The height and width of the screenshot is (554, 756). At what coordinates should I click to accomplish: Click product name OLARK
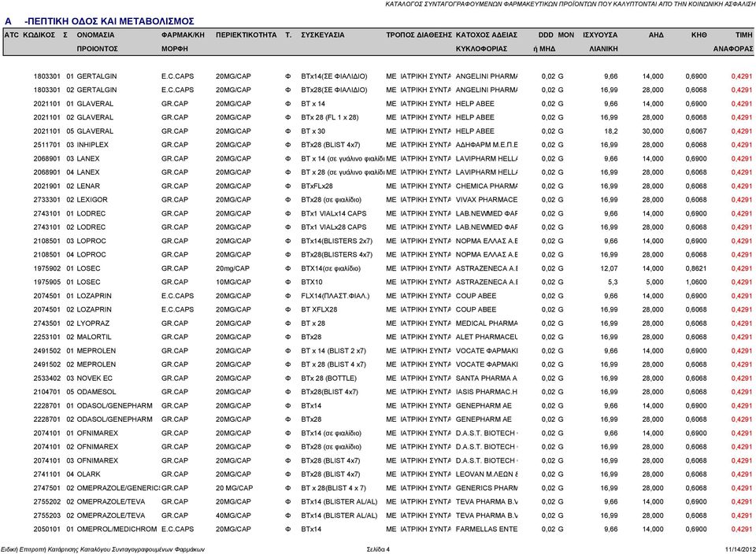tap(89, 475)
